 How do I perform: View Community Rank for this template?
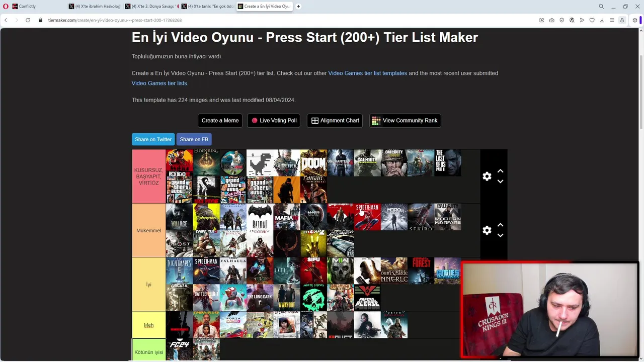405,121
